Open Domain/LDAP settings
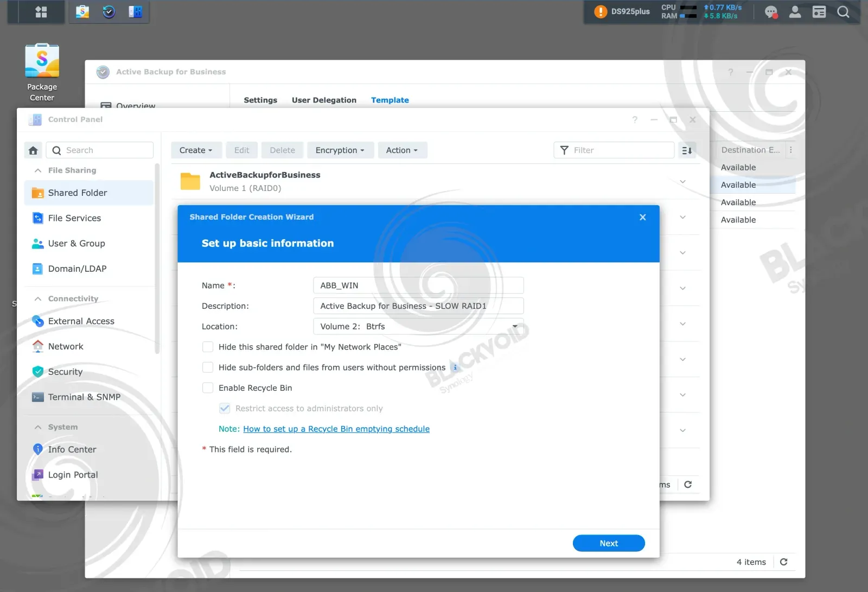Viewport: 868px width, 592px height. pos(89,269)
